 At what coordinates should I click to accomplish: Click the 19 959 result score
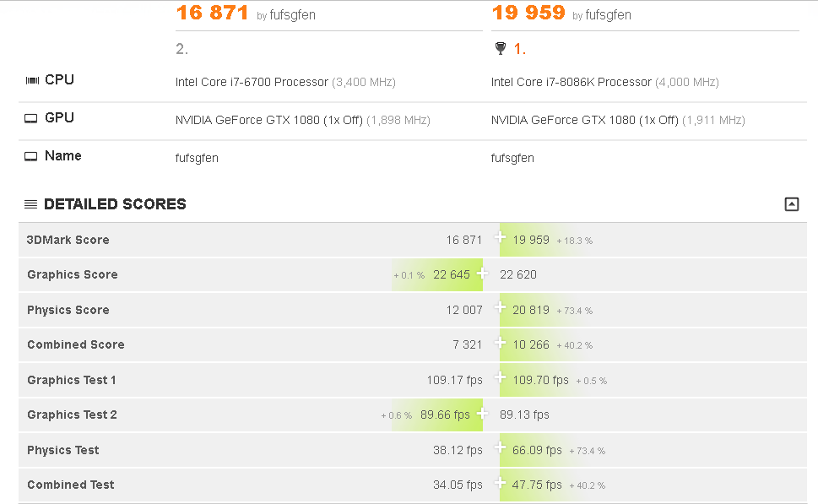[528, 13]
